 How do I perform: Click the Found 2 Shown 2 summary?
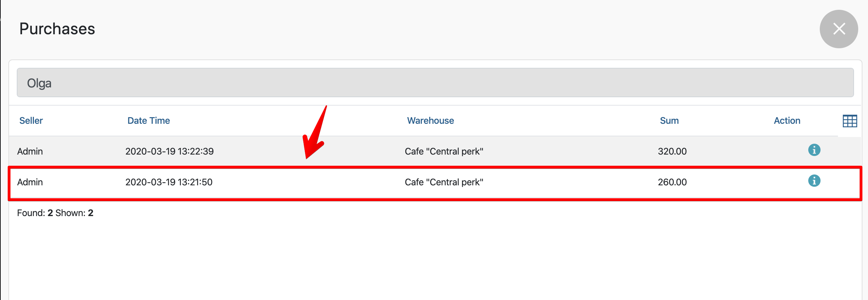[x=55, y=213]
